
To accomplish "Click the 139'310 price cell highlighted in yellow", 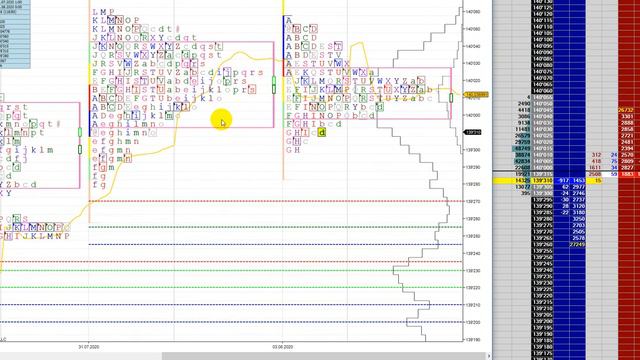I will (542, 180).
